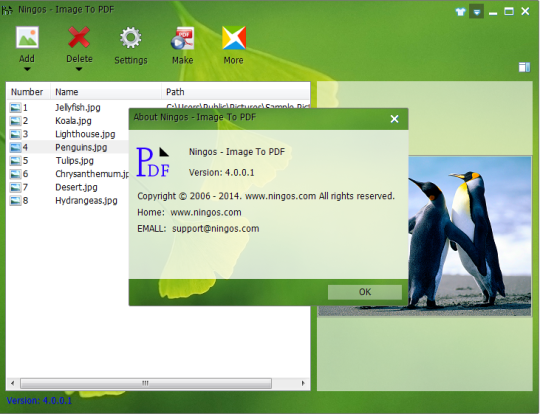Click the Number column header
540x414 pixels.
tap(28, 92)
